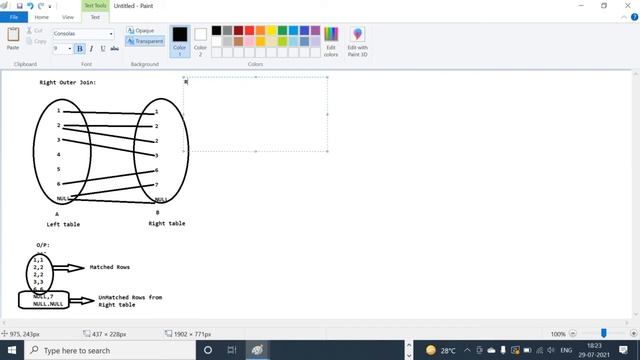
Task: Select the Text tab
Action: click(95, 17)
